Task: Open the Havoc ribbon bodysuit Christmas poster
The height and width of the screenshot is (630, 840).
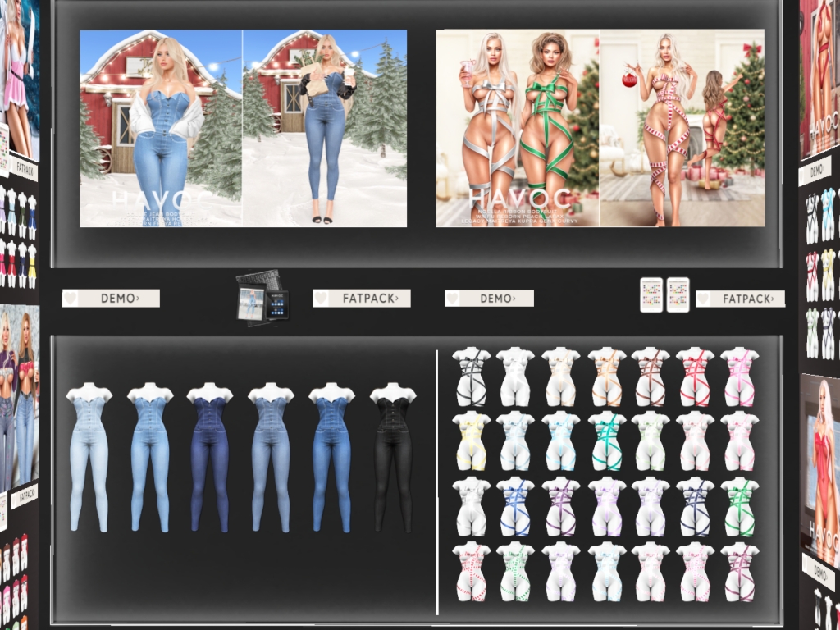Action: pos(600,129)
